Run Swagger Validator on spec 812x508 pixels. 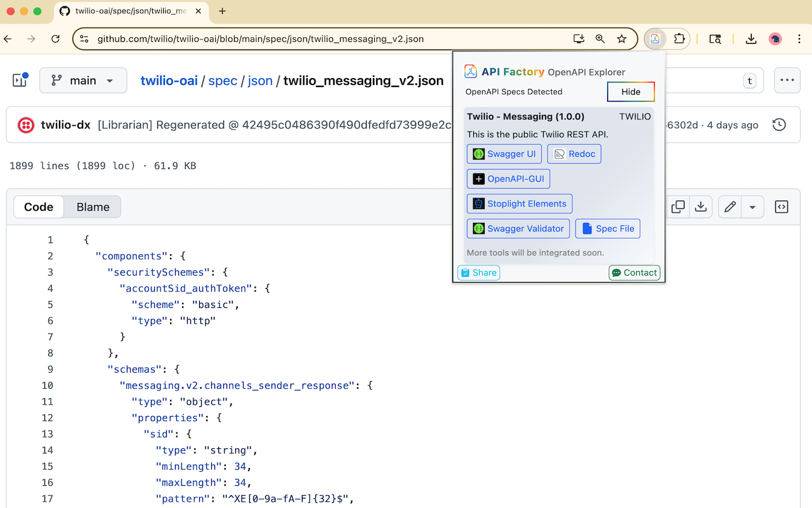(x=518, y=229)
